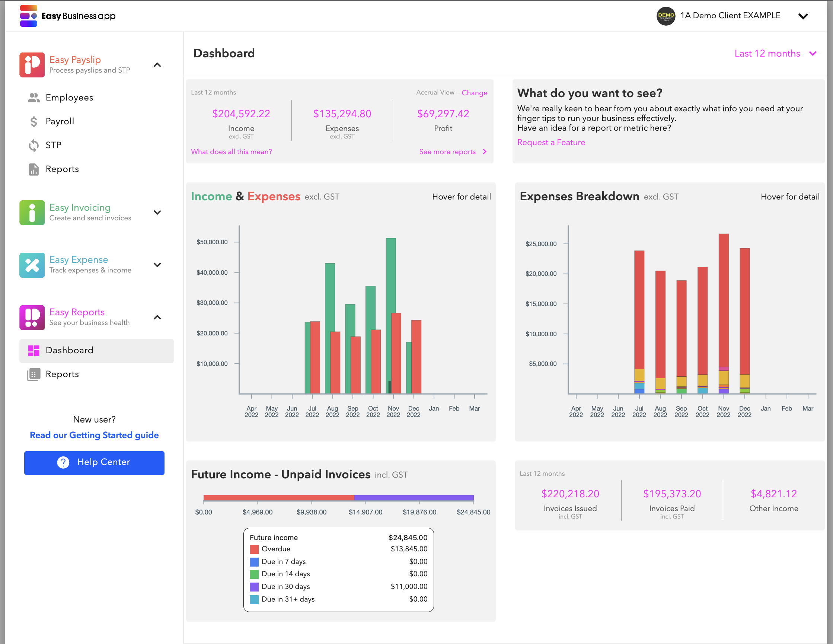
Task: Click the Employees people icon
Action: 33,98
